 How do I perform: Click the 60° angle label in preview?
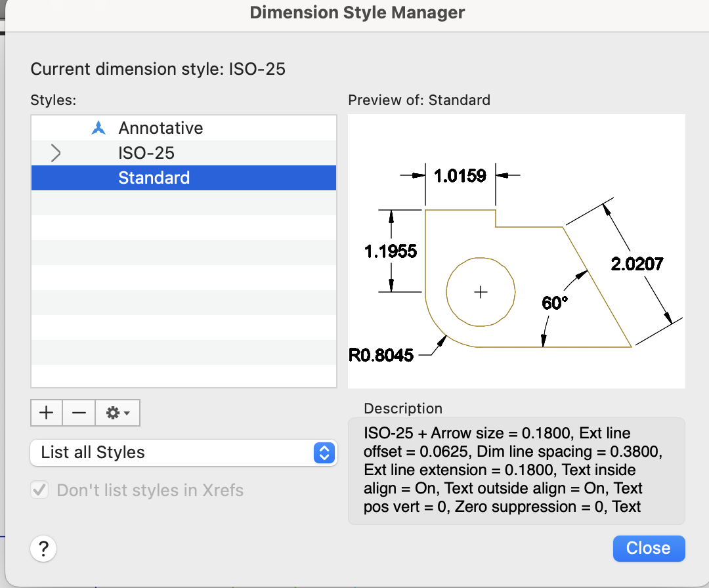[554, 303]
